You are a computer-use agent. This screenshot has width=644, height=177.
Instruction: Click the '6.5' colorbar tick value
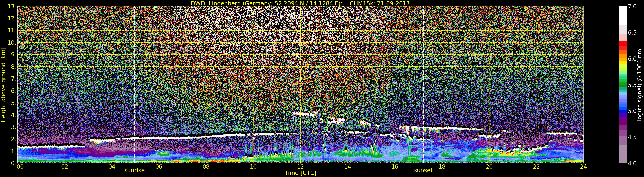(x=632, y=33)
